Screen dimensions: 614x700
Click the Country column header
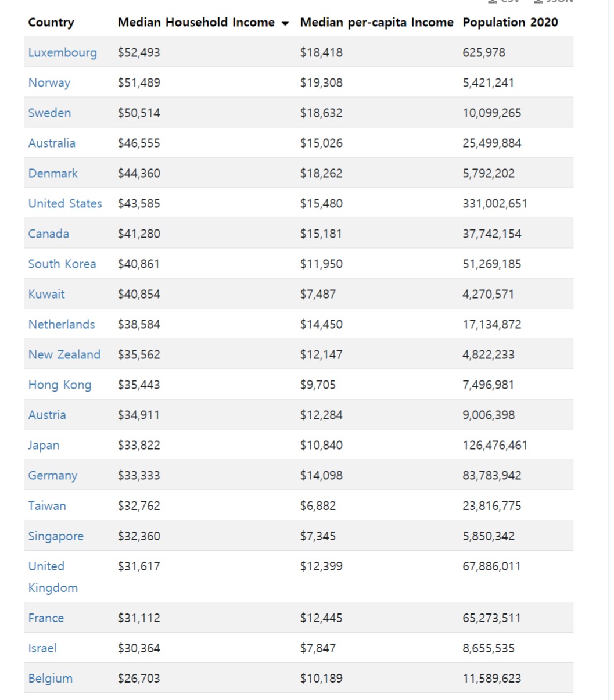click(x=51, y=23)
